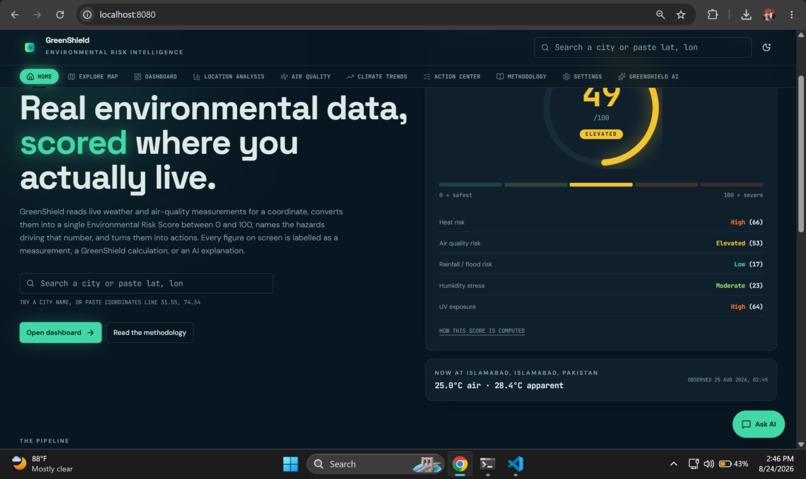Go back with browser back arrow
The height and width of the screenshot is (479, 806).
tap(15, 14)
